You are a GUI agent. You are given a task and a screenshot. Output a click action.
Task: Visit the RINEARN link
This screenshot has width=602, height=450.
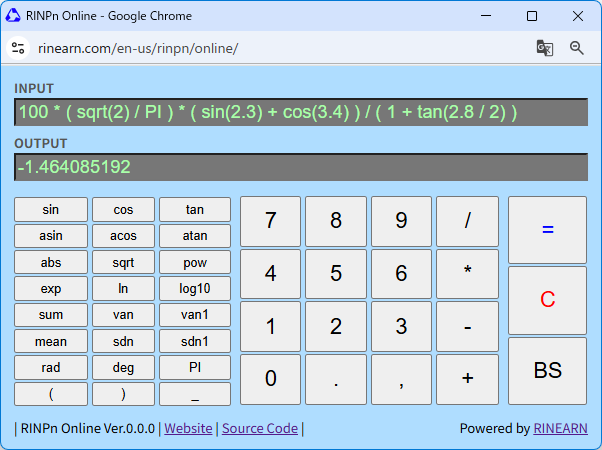[x=560, y=428]
